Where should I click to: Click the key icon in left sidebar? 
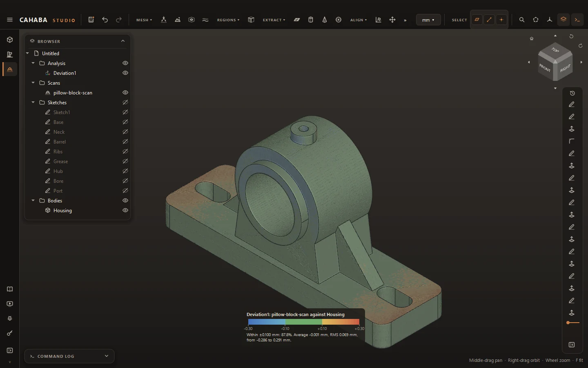point(10,333)
